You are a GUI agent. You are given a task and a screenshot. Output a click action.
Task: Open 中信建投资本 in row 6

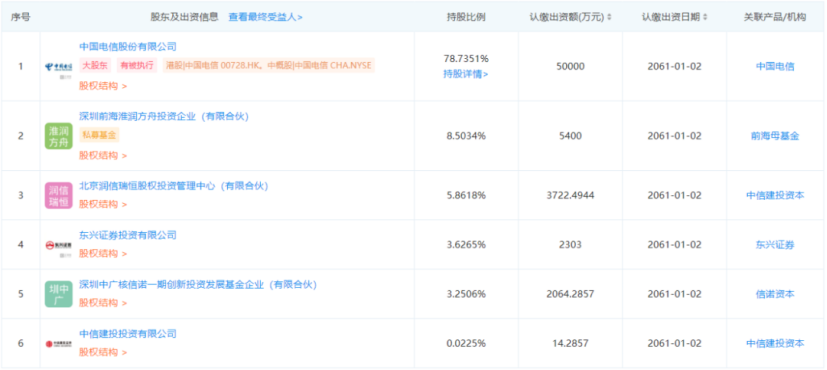pos(775,343)
